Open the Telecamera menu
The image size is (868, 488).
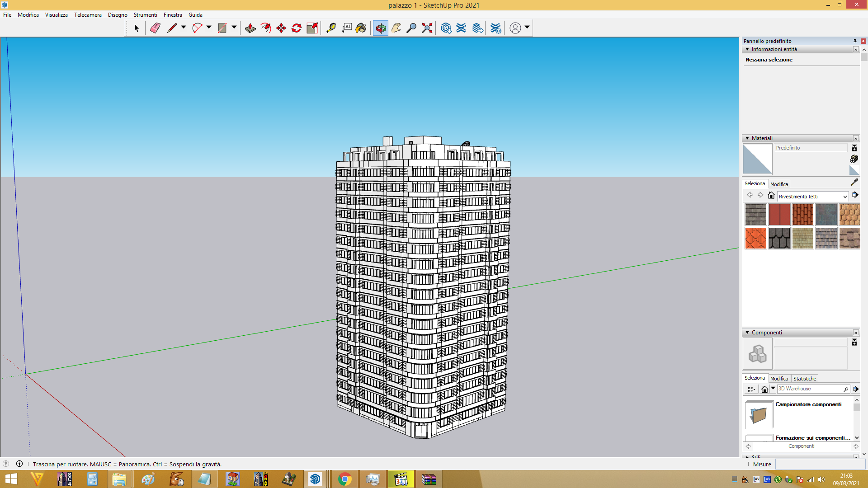[x=88, y=15]
